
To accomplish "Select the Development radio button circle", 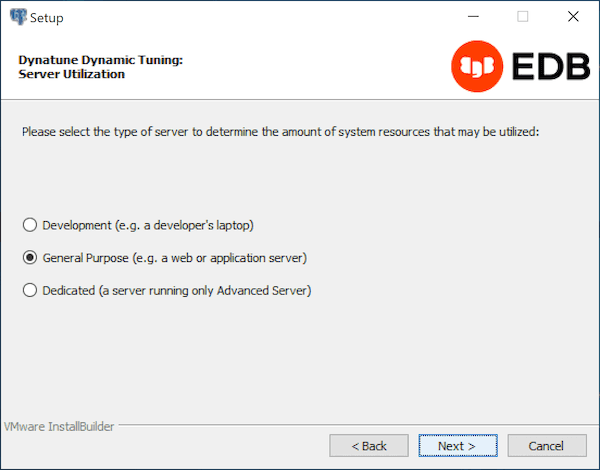I will pyautogui.click(x=30, y=225).
